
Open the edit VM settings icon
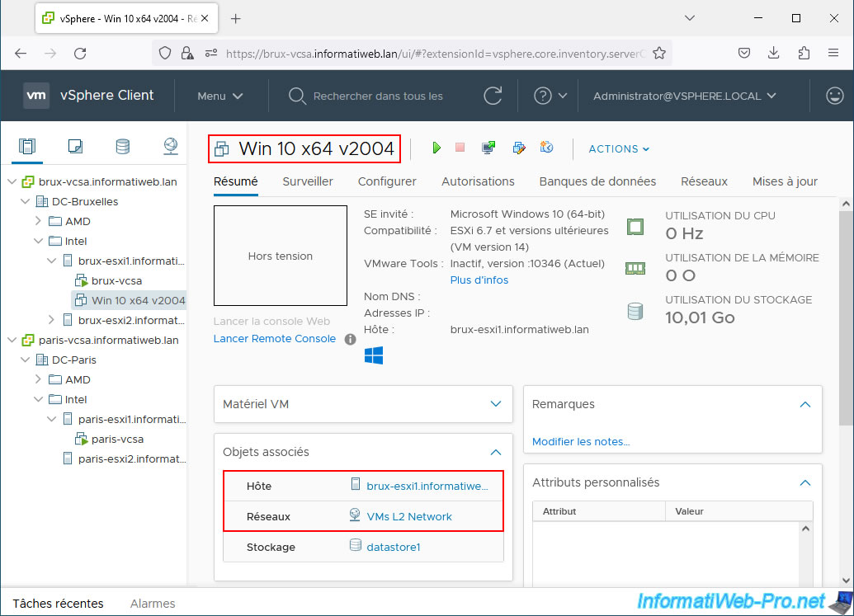pos(519,148)
